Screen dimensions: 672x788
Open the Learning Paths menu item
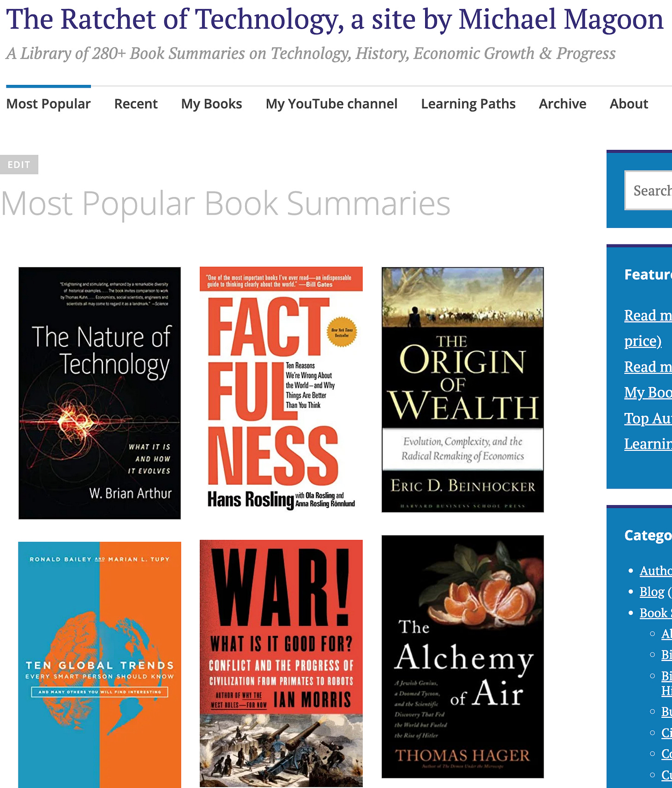468,104
